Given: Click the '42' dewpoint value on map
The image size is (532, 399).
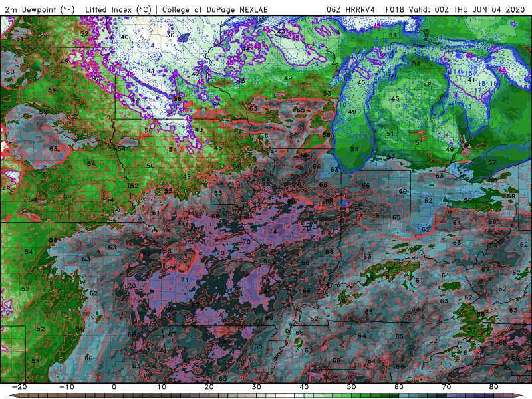Looking at the screenshot, I should pyautogui.click(x=196, y=74).
